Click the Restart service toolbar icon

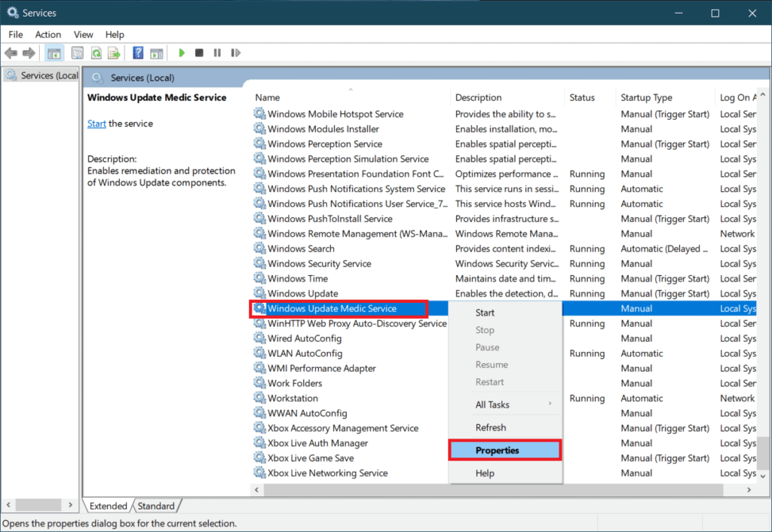click(234, 52)
